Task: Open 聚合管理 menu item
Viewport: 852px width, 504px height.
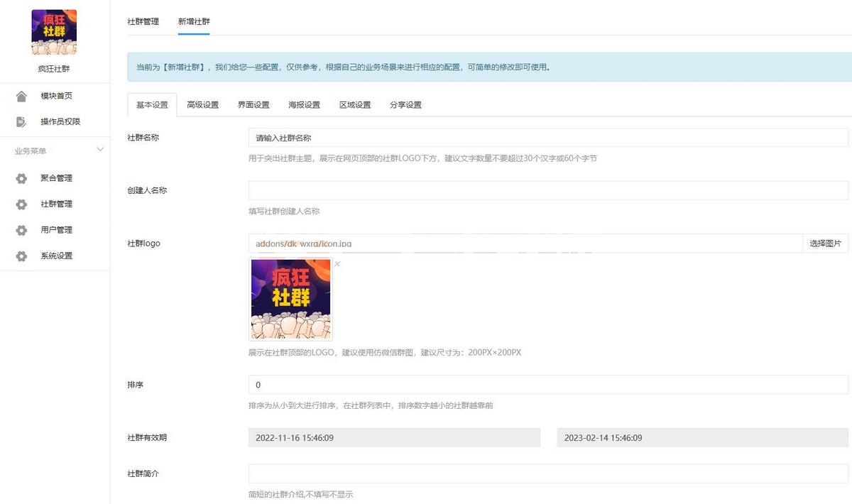Action: [x=56, y=178]
